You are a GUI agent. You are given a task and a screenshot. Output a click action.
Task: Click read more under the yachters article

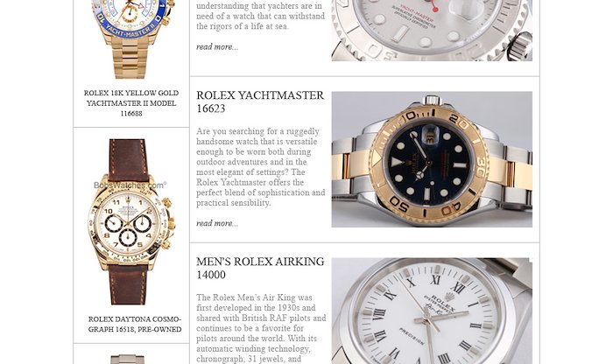217,47
